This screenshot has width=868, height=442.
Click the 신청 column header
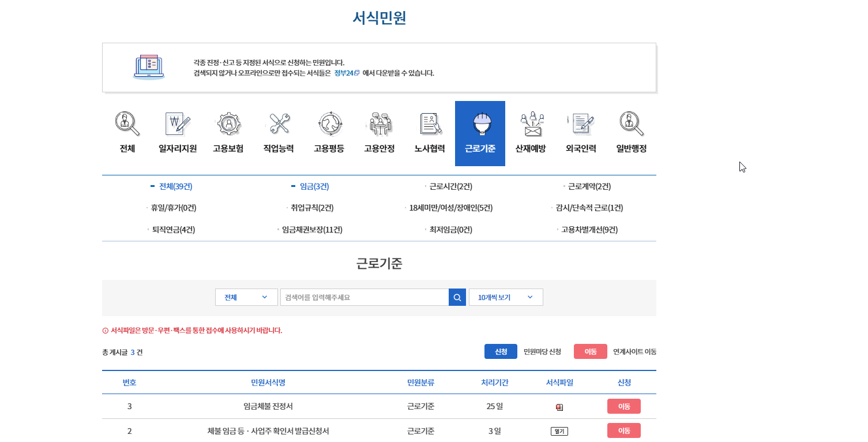[624, 383]
